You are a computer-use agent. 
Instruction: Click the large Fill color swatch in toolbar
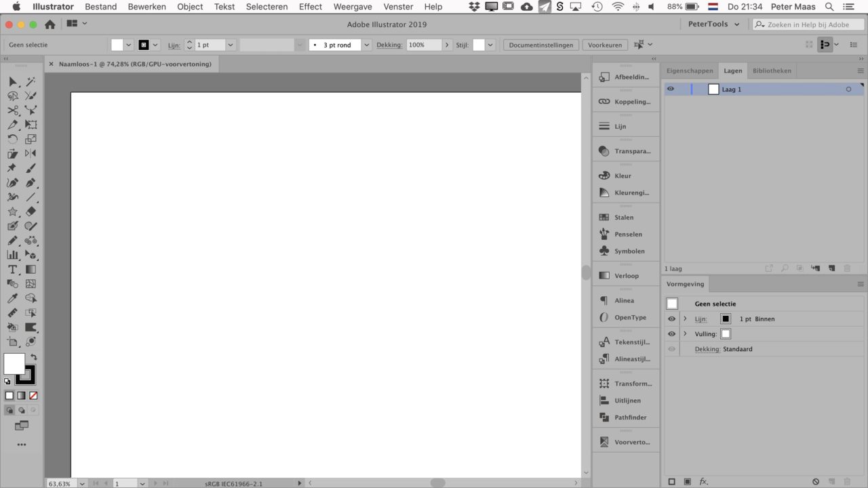coord(13,363)
